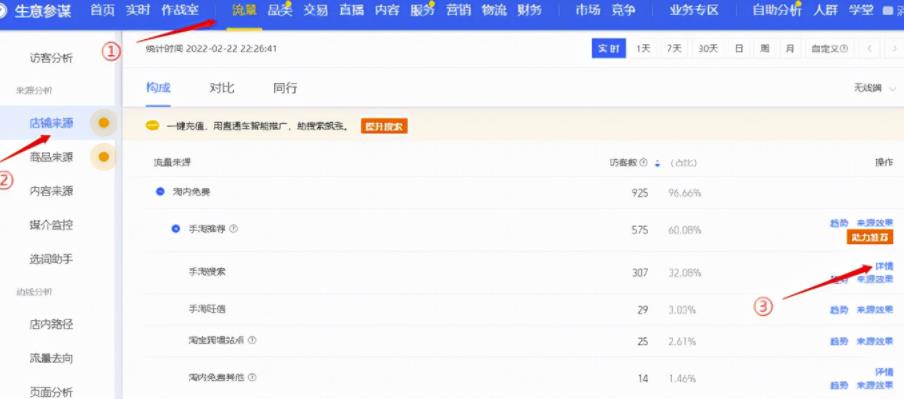Open 选词助手 in the sidebar

pyautogui.click(x=51, y=259)
